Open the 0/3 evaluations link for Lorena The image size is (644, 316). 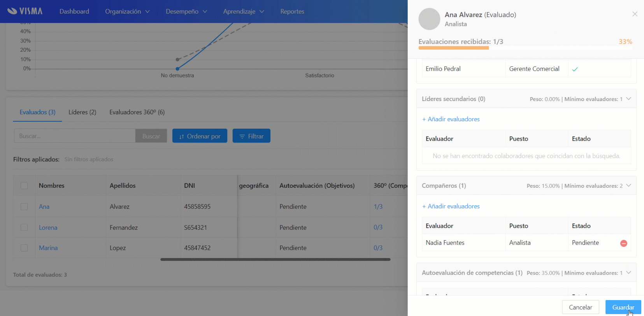tap(378, 227)
